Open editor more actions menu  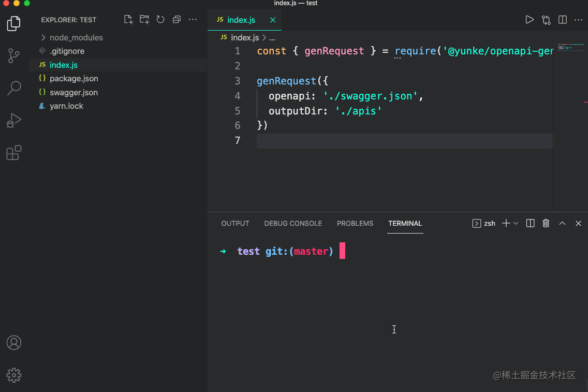(x=579, y=20)
